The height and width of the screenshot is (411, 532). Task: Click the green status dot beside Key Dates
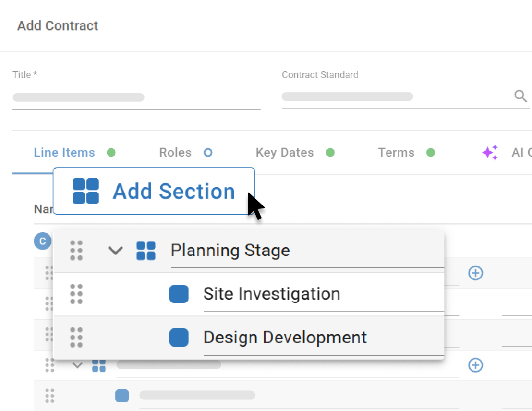[330, 152]
